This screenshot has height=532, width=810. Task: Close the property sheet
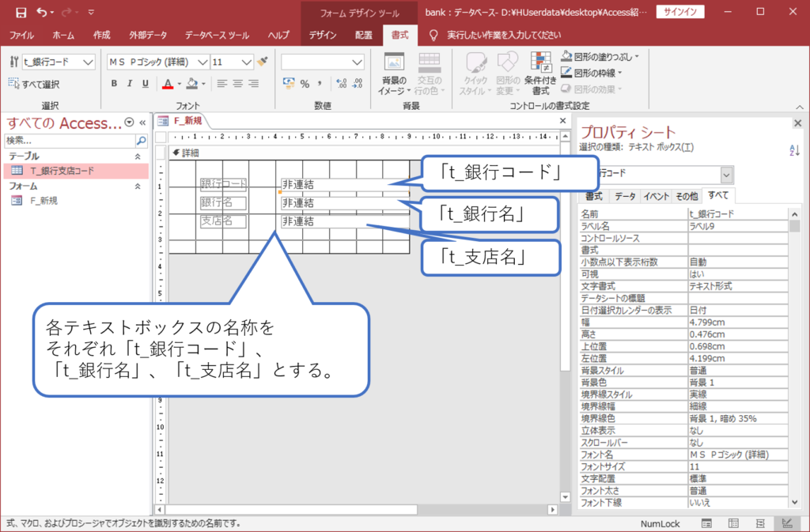click(797, 123)
